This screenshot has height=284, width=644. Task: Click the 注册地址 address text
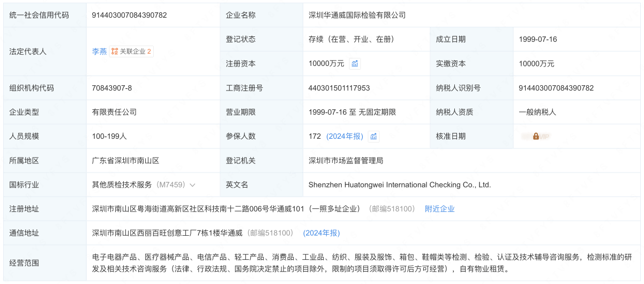coord(226,209)
